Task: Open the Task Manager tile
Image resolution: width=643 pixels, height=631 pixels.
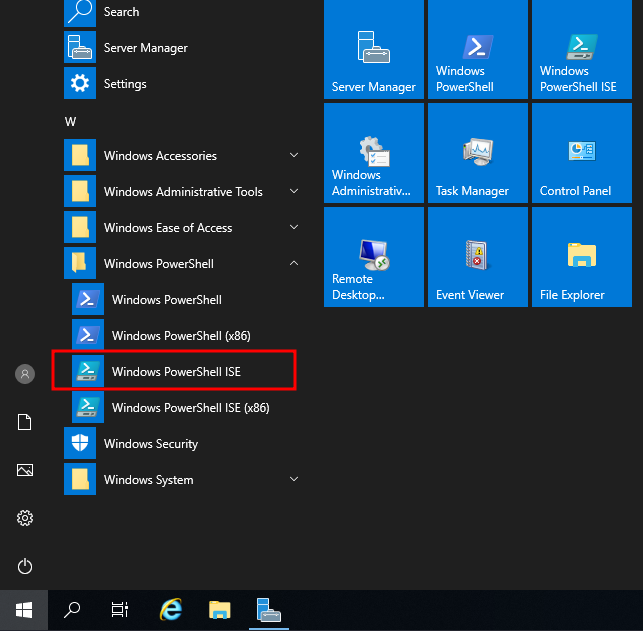Action: tap(478, 153)
